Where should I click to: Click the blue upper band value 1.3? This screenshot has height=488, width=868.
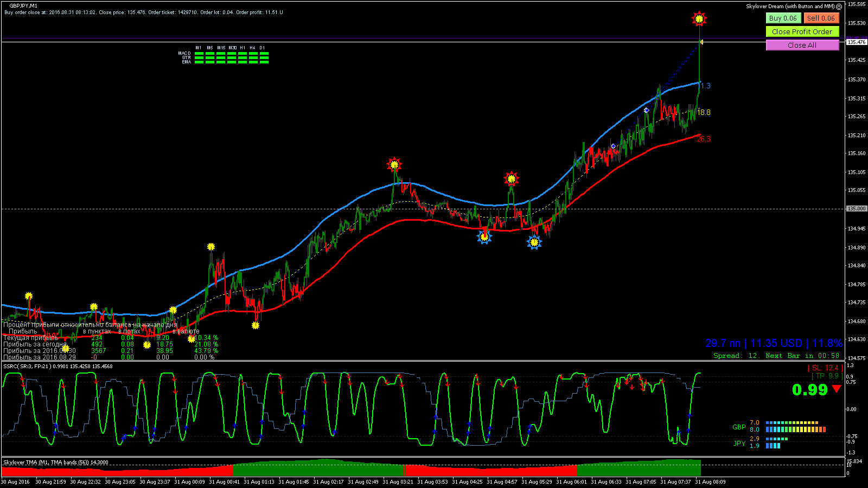pos(705,86)
